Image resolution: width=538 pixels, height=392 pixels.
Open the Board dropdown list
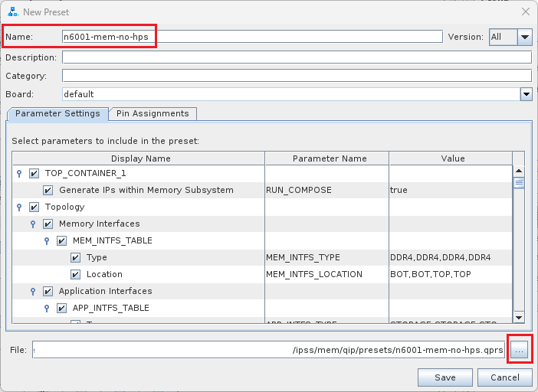pyautogui.click(x=526, y=94)
